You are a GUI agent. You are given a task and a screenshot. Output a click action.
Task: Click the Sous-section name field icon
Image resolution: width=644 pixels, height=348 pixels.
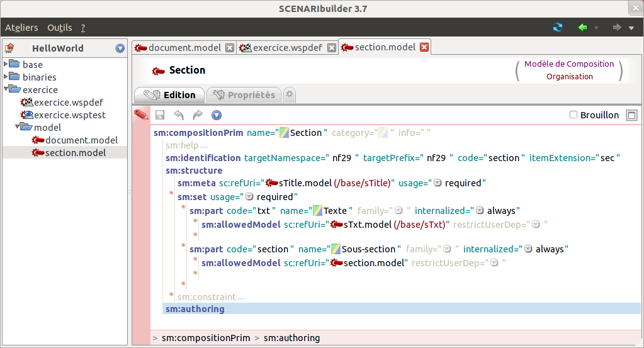point(336,249)
